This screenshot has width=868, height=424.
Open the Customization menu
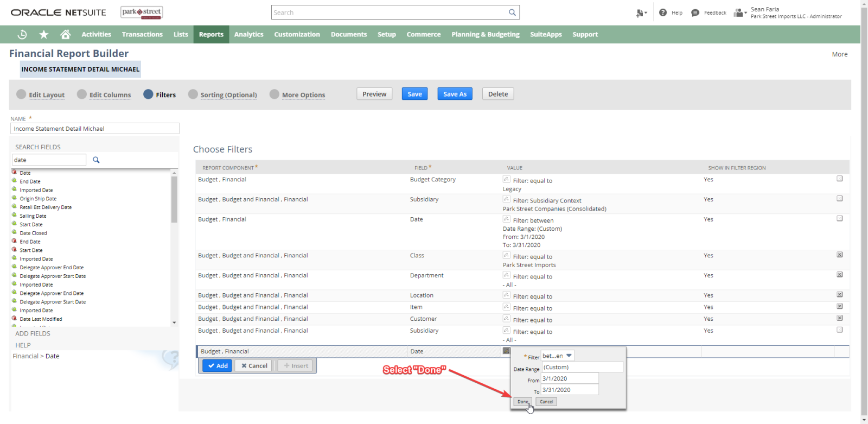point(297,34)
